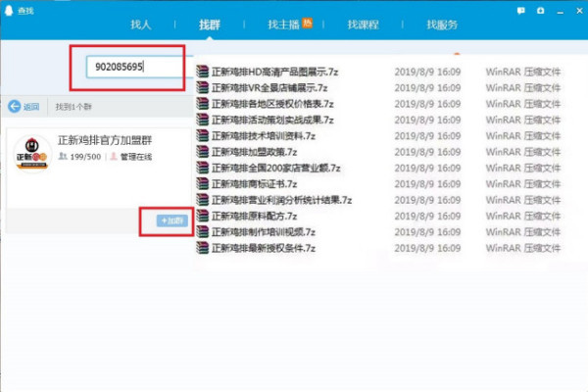588x392 pixels.
Task: Click the date of 正新鸡排HD高清产品图展示.7z
Action: (427, 72)
